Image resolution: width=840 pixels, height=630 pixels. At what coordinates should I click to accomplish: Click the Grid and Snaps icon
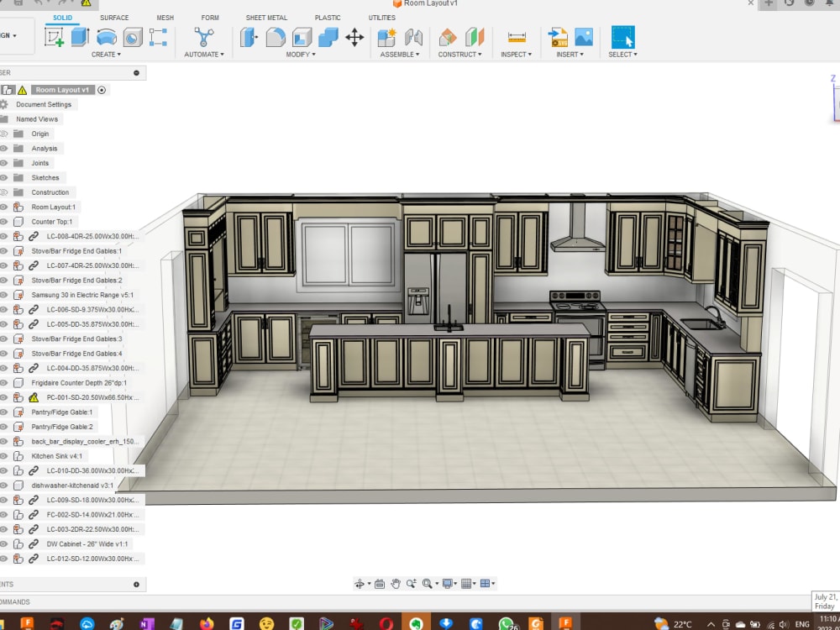point(469,582)
